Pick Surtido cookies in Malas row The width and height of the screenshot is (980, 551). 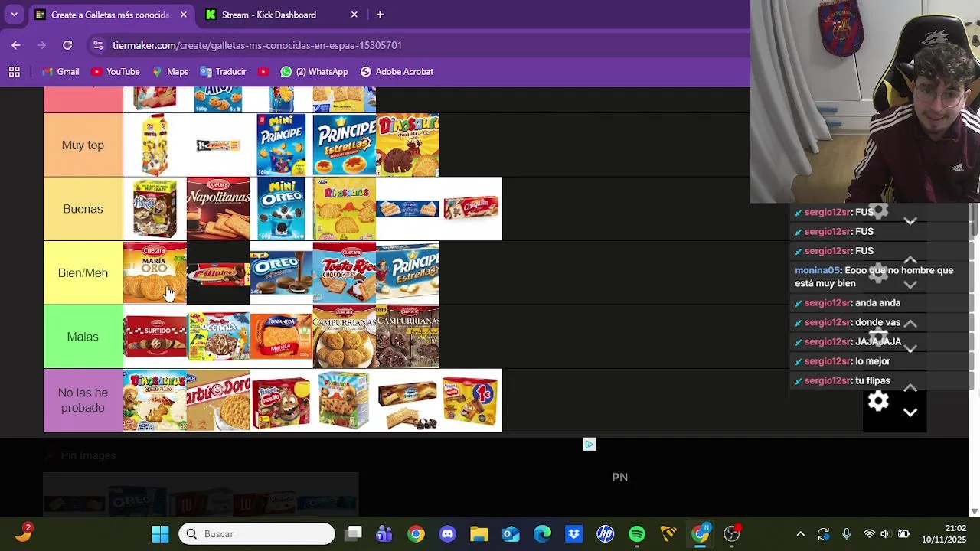click(155, 337)
